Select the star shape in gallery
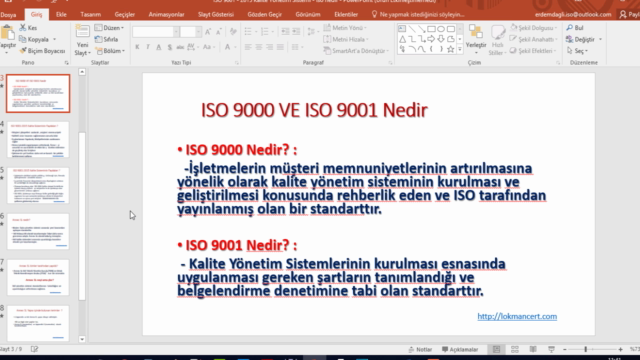The image size is (640, 360). pos(451,49)
